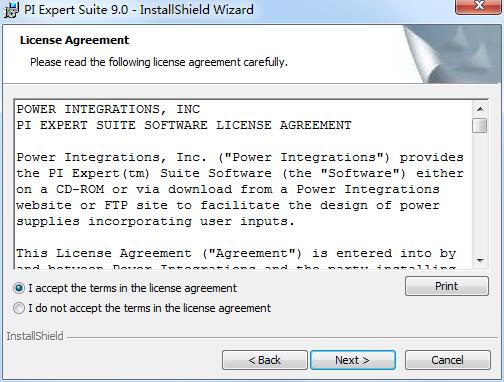Screen dimensions: 504x382
Task: Click the license text scroll up arrow
Action: (x=480, y=109)
